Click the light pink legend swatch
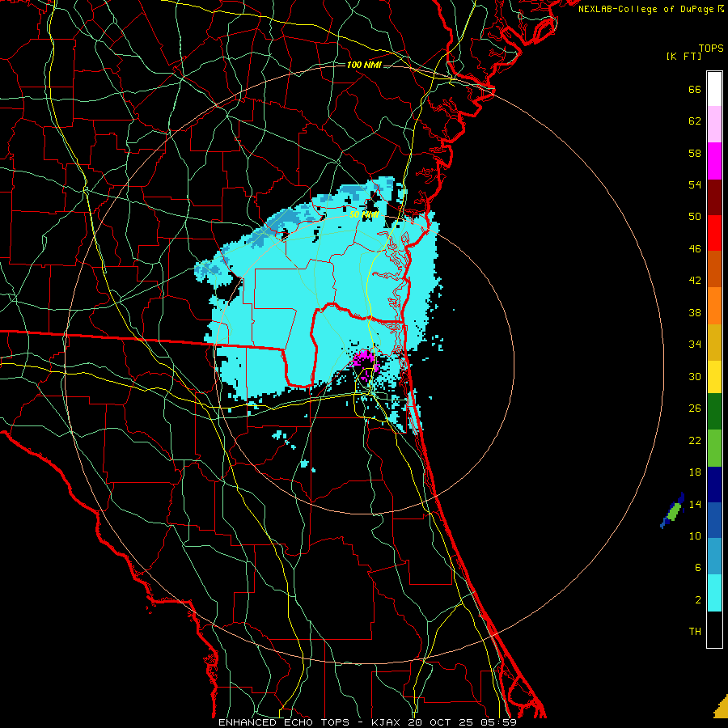The width and height of the screenshot is (728, 728). pyautogui.click(x=714, y=125)
